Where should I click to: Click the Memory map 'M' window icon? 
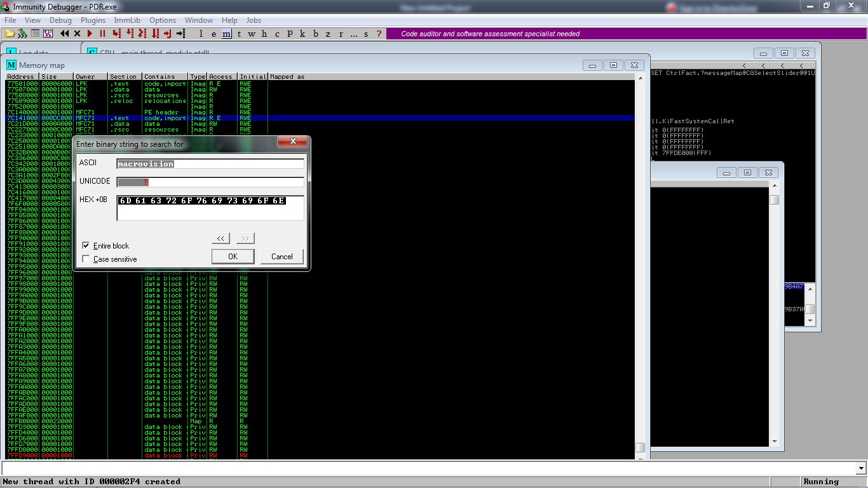(11, 65)
